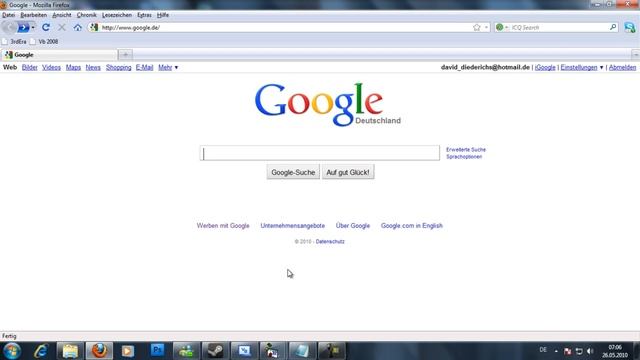This screenshot has width=640, height=360.
Task: Click the search magnifier icon
Action: (x=613, y=27)
